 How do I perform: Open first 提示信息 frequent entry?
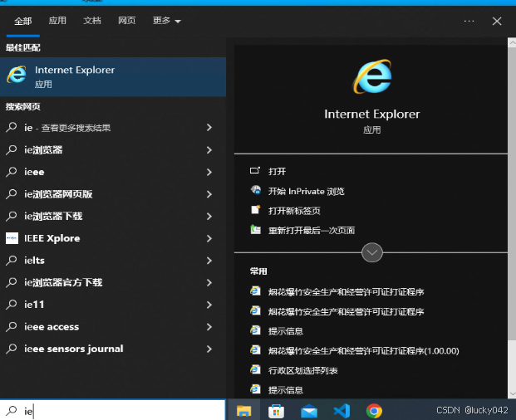(x=285, y=331)
